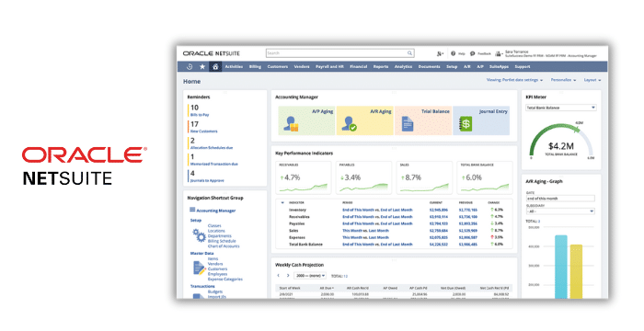Open the Vendors menu
This screenshot has height=331, width=644.
pos(302,66)
